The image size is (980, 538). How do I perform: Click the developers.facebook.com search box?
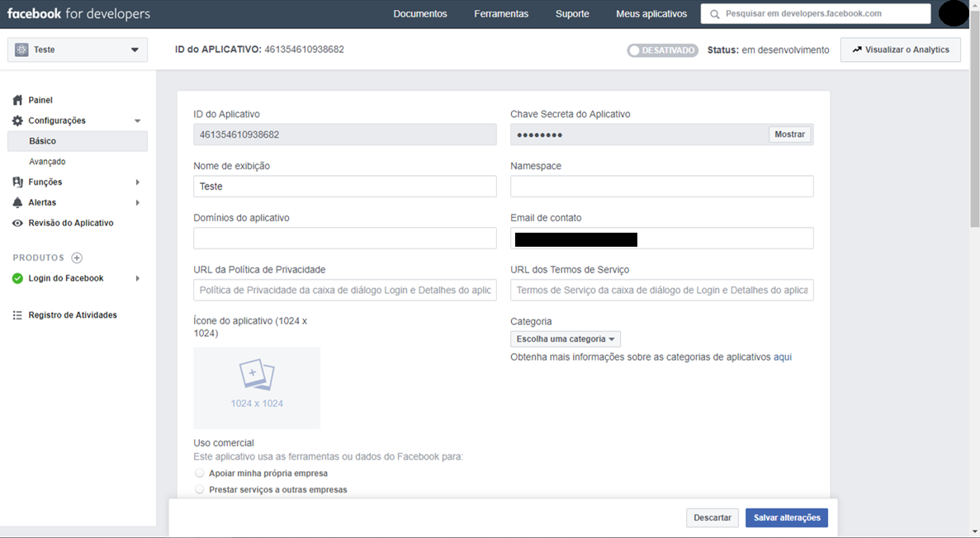pyautogui.click(x=816, y=14)
